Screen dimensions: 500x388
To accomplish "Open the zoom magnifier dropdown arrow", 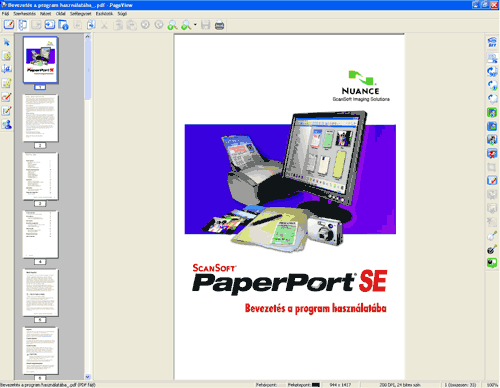I will coord(195,25).
